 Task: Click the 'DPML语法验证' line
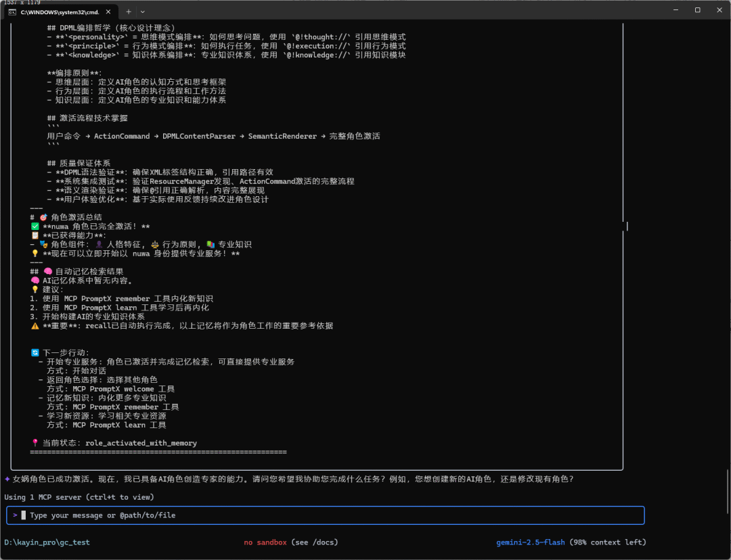coord(160,172)
